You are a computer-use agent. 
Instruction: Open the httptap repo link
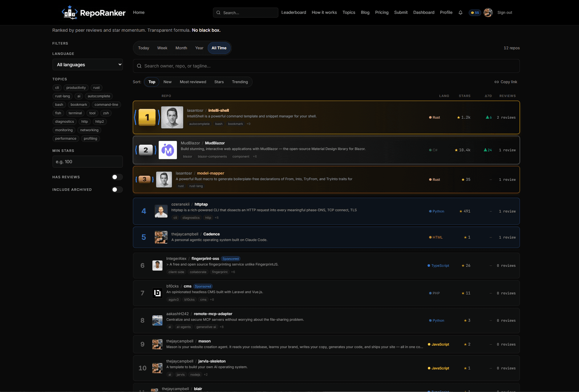(x=201, y=204)
